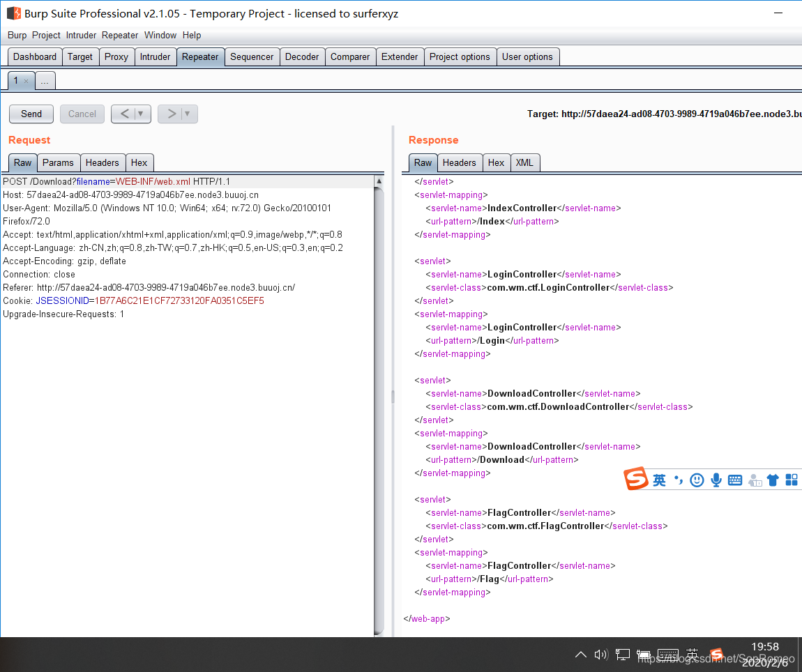Image resolution: width=802 pixels, height=672 pixels.
Task: Click the Sogou input method S logo
Action: tap(636, 479)
